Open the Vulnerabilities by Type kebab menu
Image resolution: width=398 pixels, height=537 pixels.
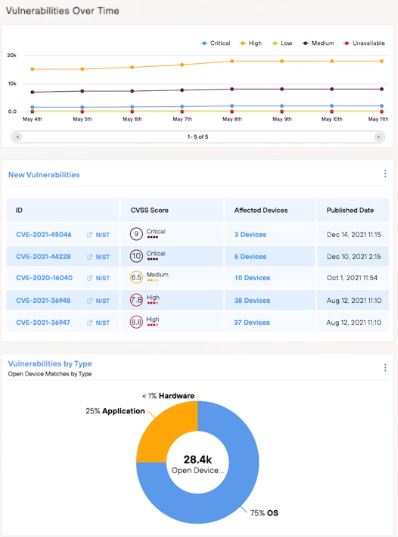pyautogui.click(x=385, y=368)
